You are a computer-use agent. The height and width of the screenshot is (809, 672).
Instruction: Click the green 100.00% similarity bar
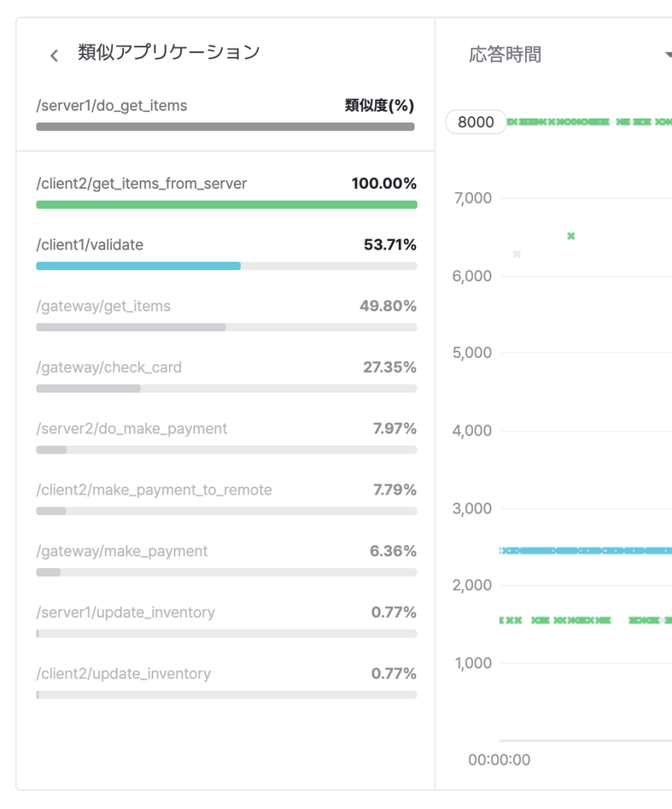(226, 205)
